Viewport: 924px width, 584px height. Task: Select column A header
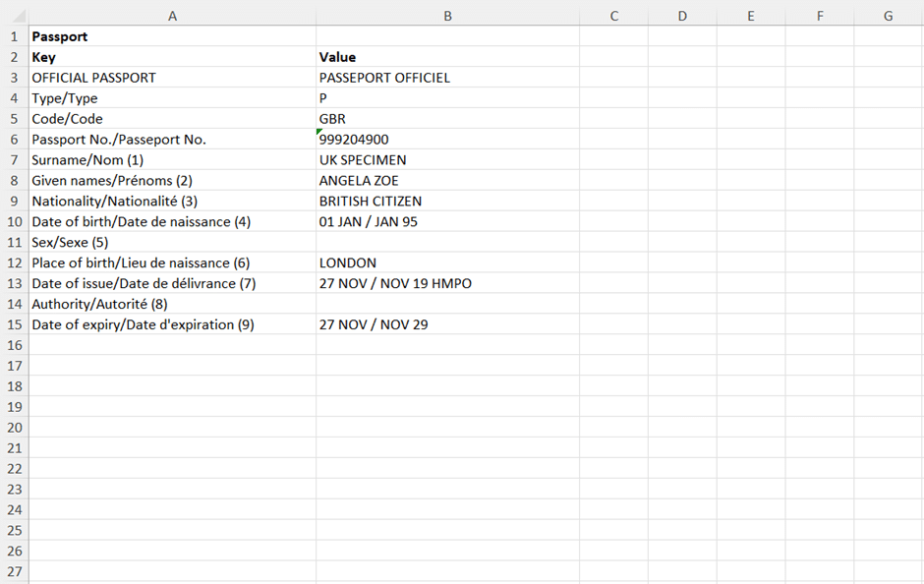click(x=172, y=15)
